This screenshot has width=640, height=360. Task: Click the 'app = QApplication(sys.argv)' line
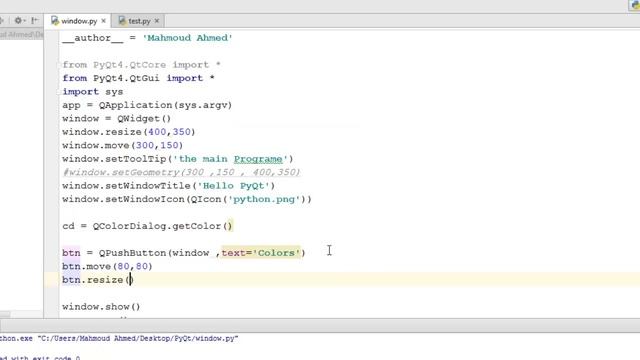[x=147, y=105]
